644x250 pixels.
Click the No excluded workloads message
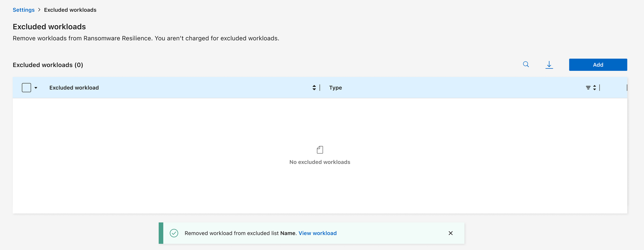(x=320, y=162)
